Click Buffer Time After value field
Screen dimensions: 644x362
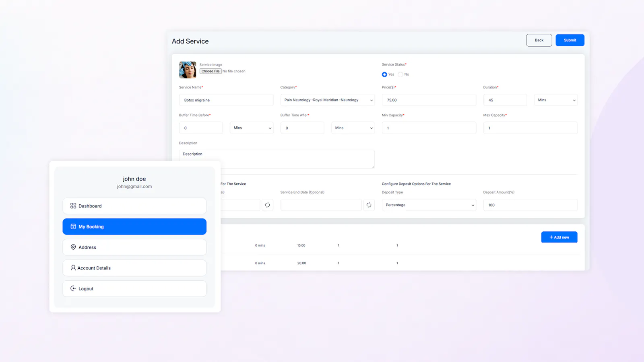click(x=302, y=128)
